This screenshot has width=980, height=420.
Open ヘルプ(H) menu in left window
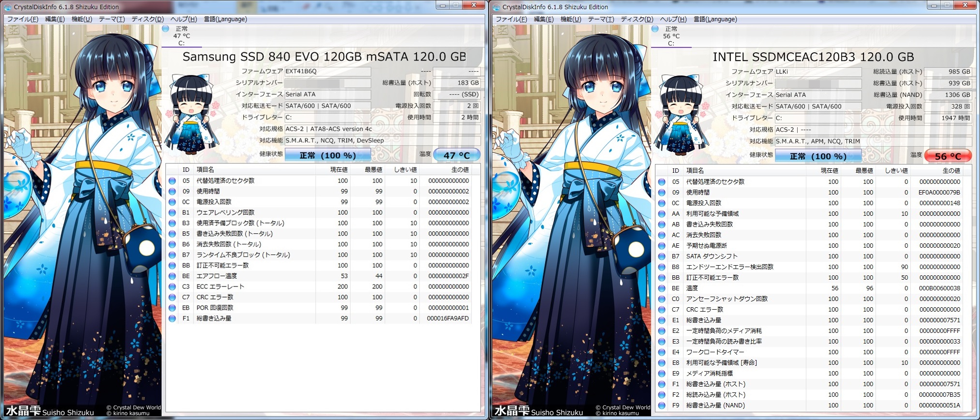pyautogui.click(x=184, y=19)
